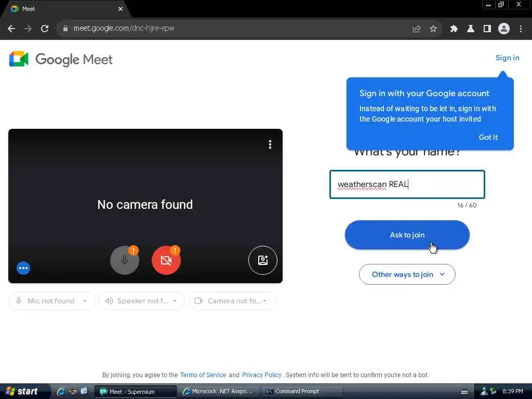The image size is (532, 399).
Task: Bookmark this page with star icon
Action: (x=433, y=29)
